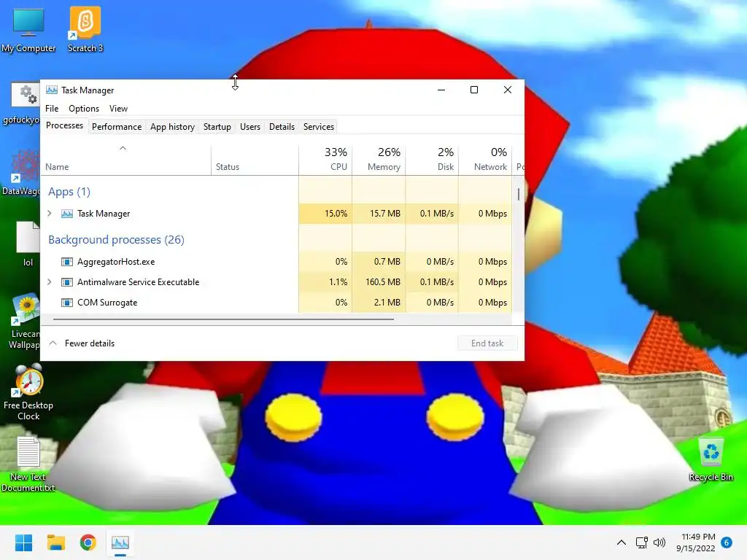
Task: Select the Recycle Bin icon
Action: point(711,451)
